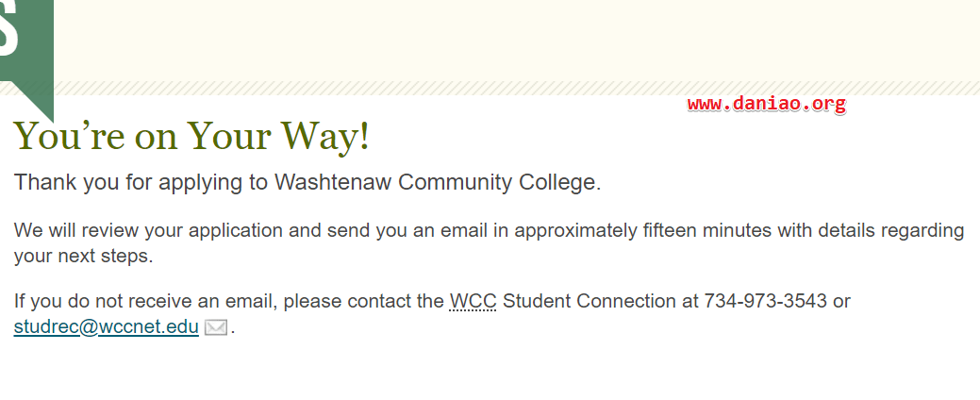Click the blank cream header area
This screenshot has width=980, height=400.
[517, 40]
